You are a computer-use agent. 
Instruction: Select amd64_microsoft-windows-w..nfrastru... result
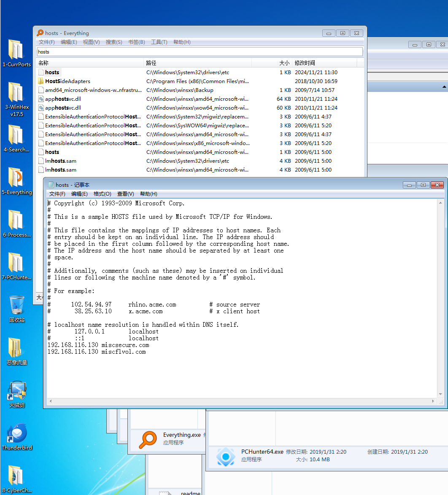point(200,90)
